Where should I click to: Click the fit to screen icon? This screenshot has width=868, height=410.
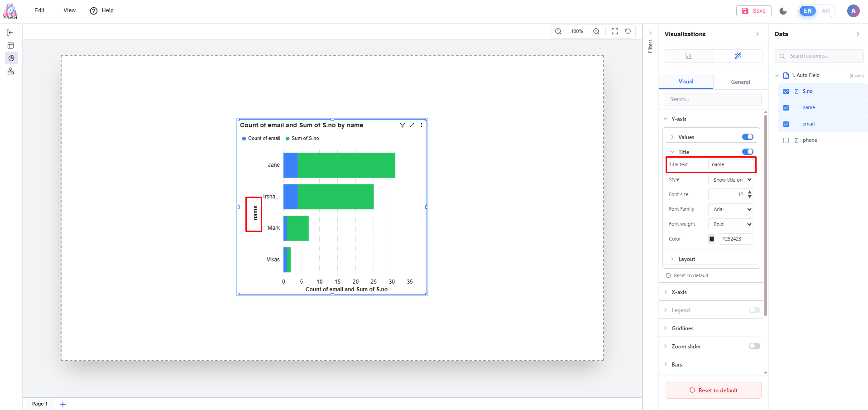tap(614, 31)
